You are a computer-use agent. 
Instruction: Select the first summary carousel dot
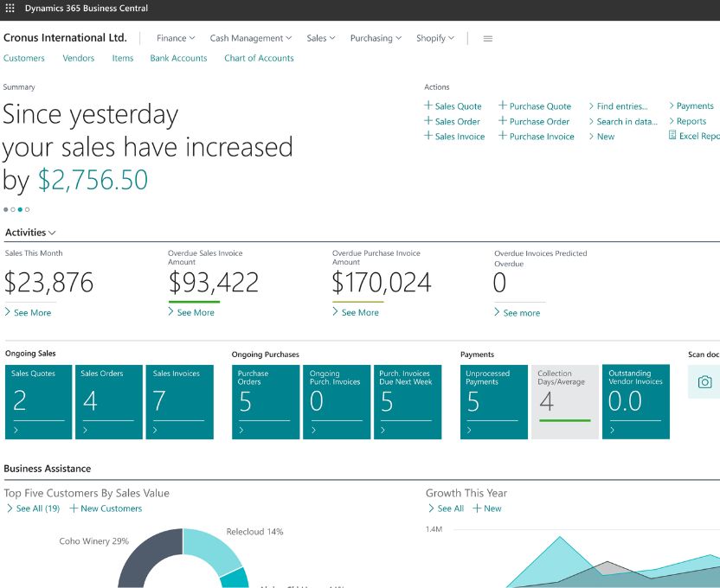5,209
